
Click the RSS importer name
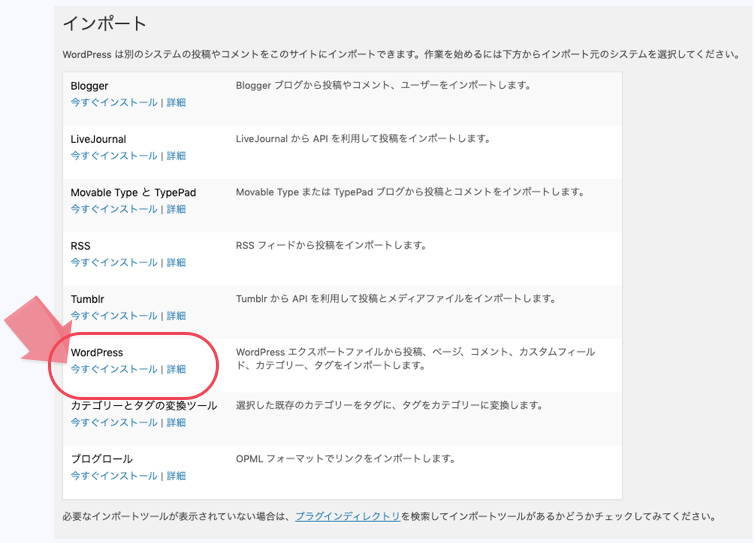(x=80, y=246)
